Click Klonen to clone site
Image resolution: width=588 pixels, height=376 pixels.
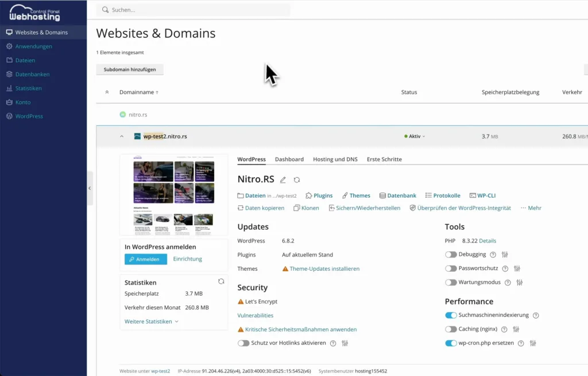(307, 208)
